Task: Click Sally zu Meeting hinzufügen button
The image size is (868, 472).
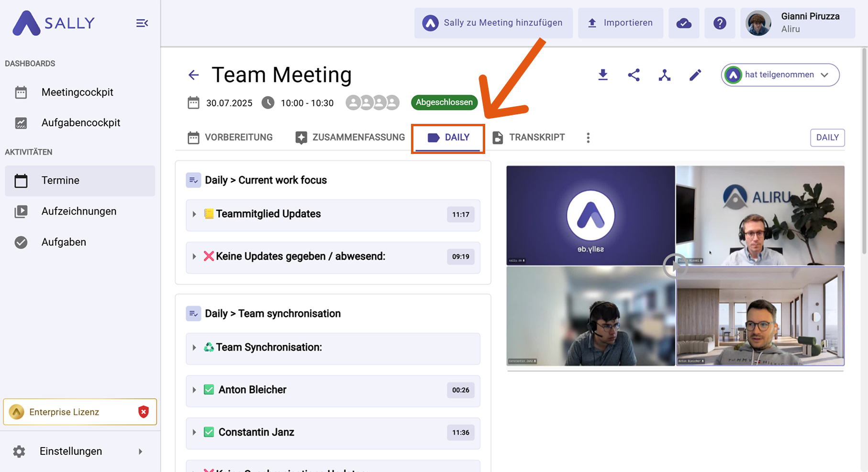Action: tap(493, 23)
